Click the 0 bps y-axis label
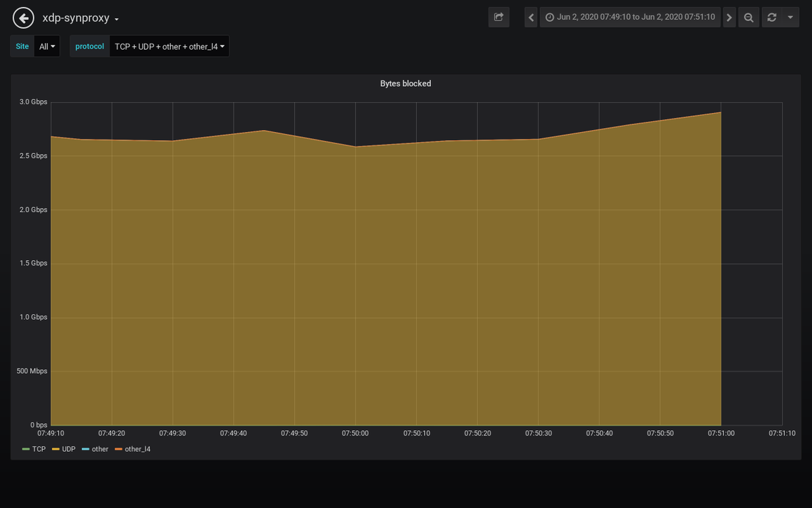The image size is (812, 508). (x=38, y=425)
